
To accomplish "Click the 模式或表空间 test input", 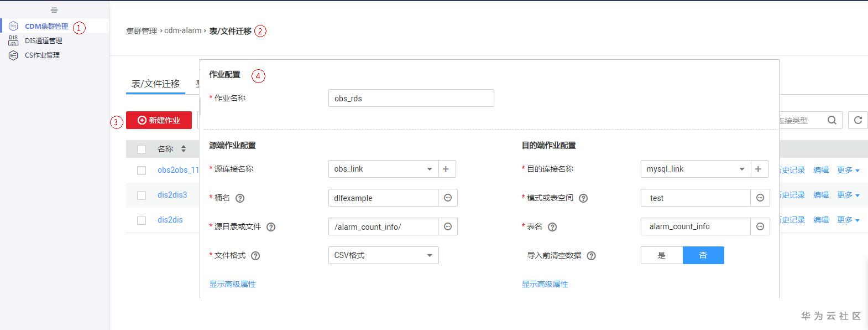I will [x=696, y=198].
